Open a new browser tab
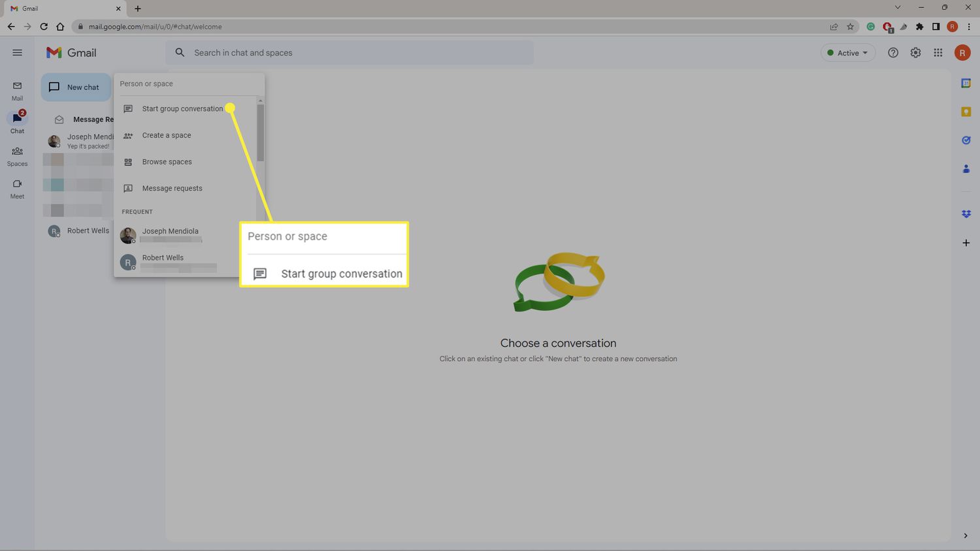The image size is (980, 551). coord(138,8)
